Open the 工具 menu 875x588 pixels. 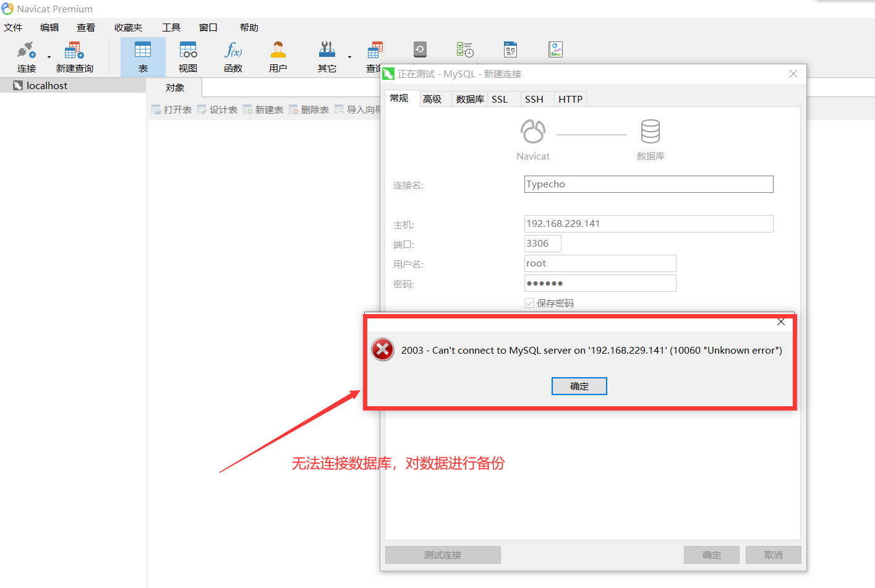click(171, 27)
